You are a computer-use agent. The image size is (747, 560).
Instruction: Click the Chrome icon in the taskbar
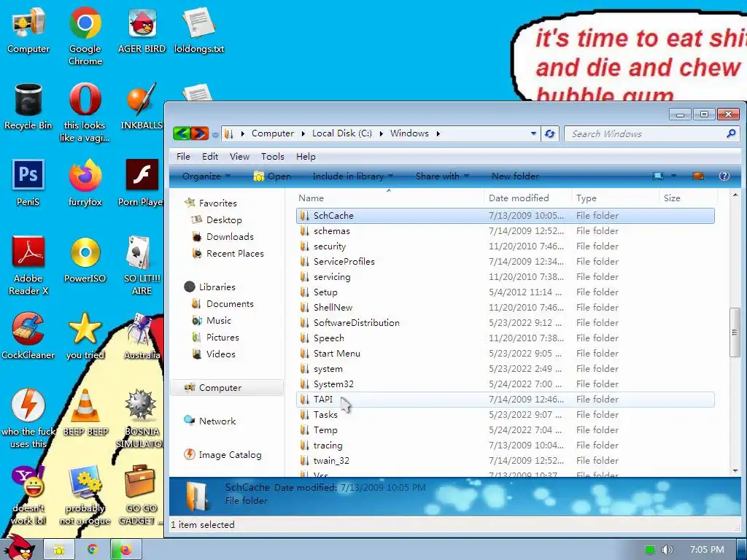92,550
